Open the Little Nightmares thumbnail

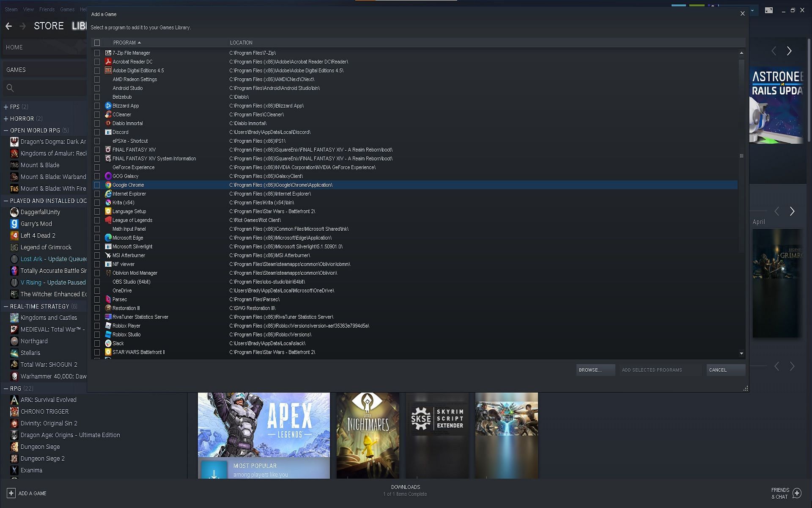[368, 435]
